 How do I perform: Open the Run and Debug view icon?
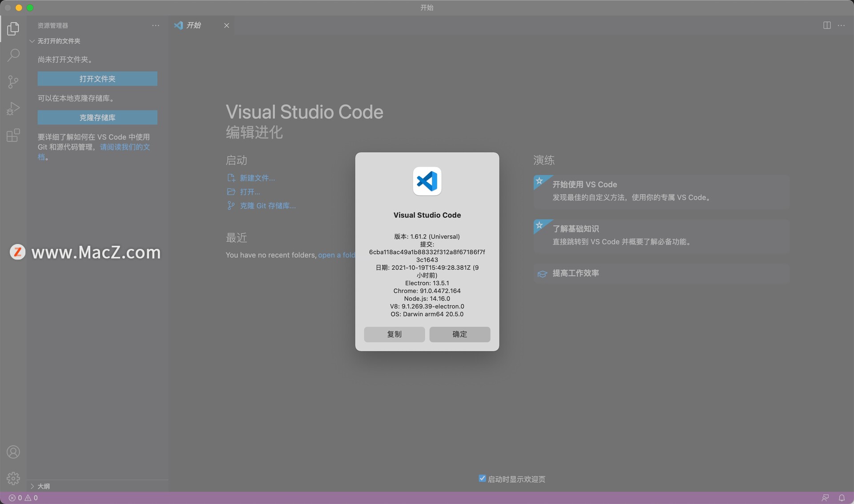pos(13,108)
